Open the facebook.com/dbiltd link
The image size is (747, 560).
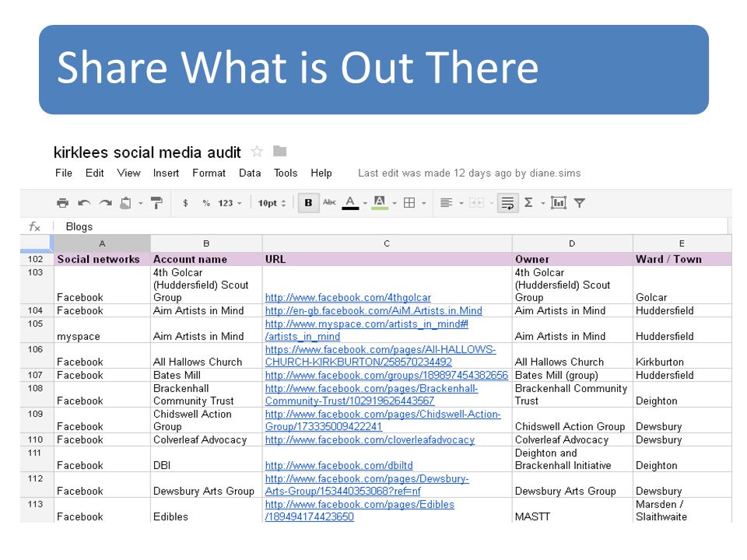338,466
